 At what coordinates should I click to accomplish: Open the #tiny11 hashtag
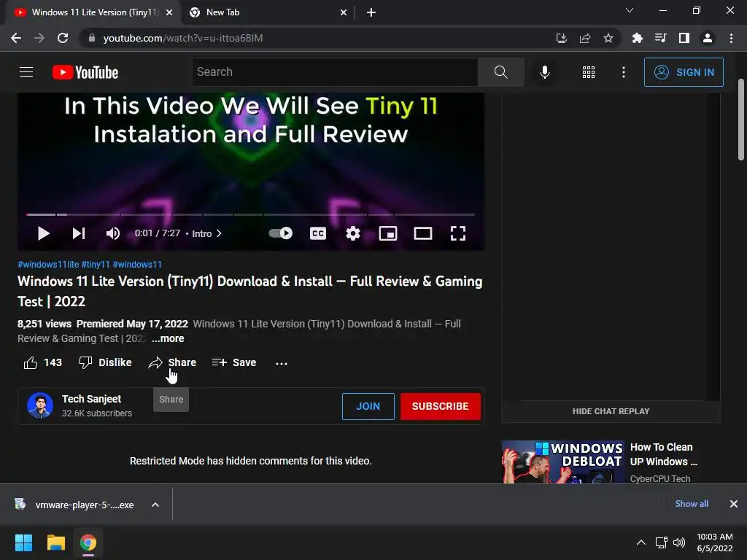(96, 264)
